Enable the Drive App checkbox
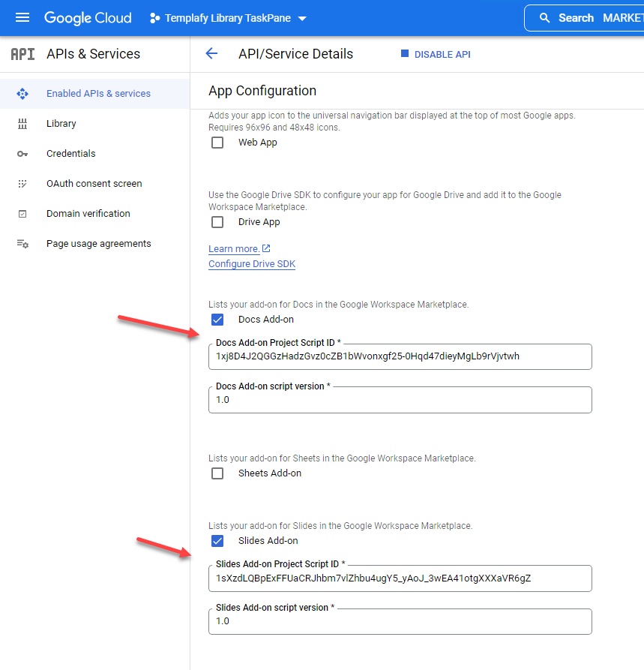Screen dimensions: 644x670 [217, 222]
